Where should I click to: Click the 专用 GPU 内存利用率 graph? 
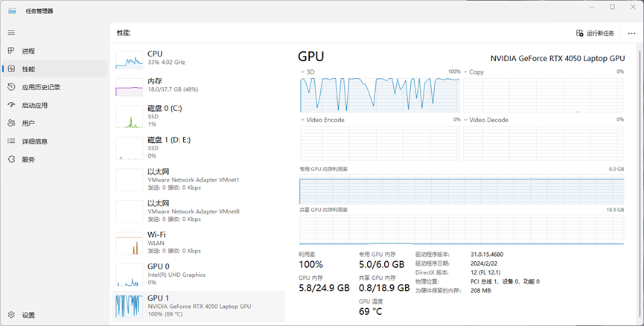point(462,189)
